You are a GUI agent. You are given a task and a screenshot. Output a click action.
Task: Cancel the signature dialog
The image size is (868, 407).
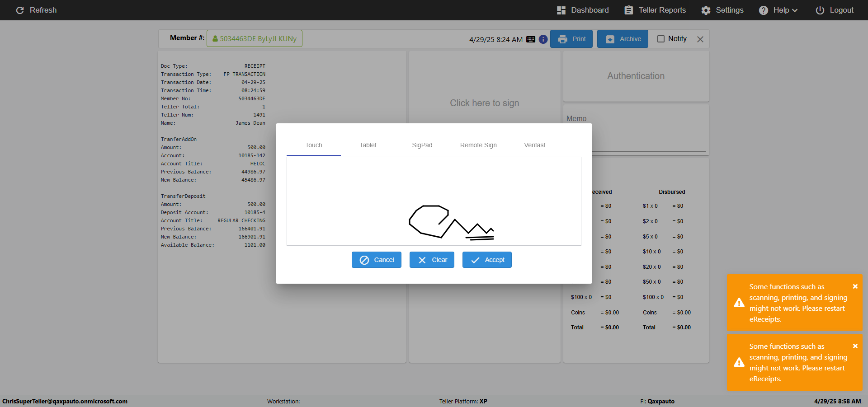[377, 260]
